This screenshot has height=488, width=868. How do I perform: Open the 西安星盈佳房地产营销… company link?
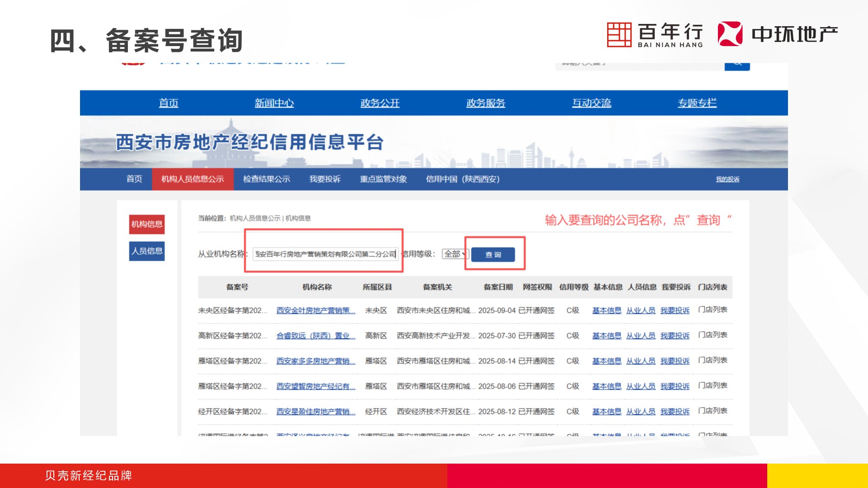(316, 412)
